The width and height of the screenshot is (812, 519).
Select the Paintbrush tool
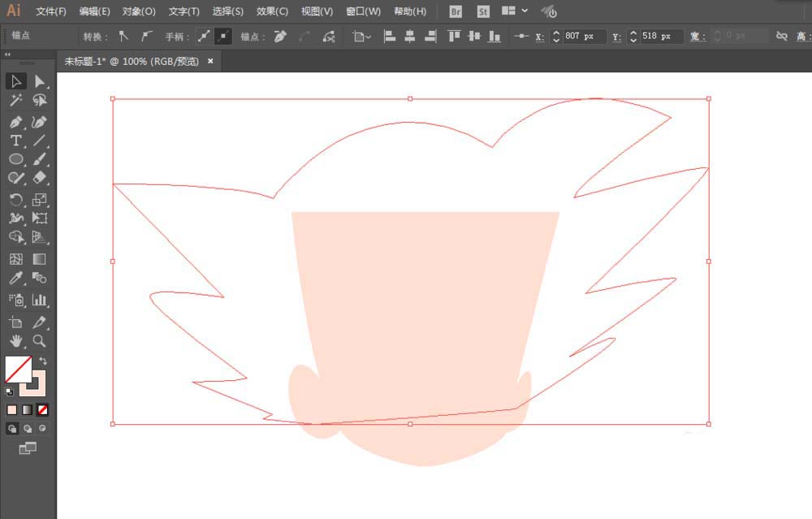coord(39,159)
